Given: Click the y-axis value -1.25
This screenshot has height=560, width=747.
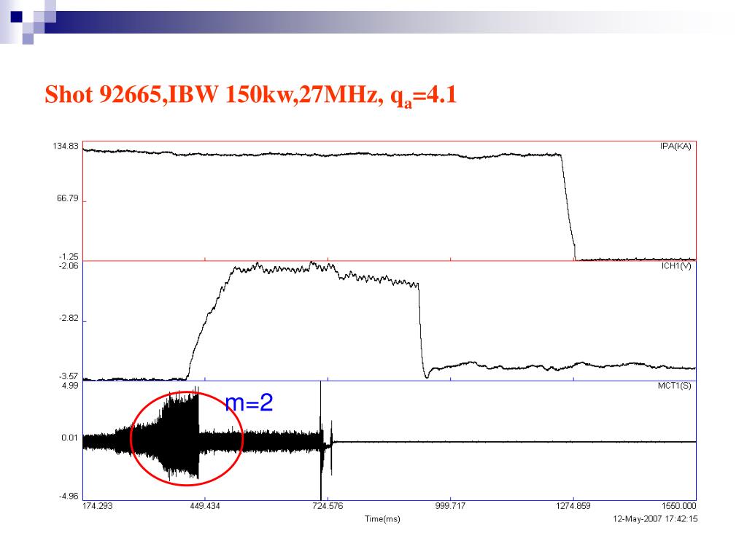Looking at the screenshot, I should (x=69, y=257).
